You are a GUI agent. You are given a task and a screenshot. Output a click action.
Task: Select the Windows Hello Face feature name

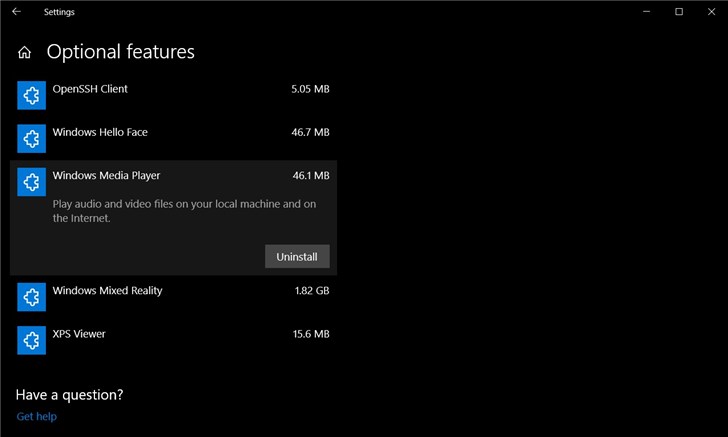(100, 132)
